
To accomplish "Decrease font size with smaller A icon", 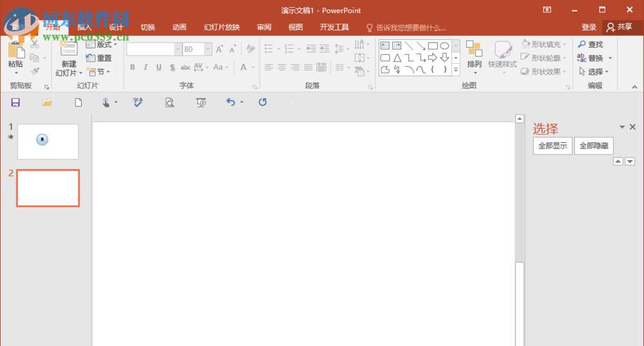I will [x=232, y=49].
